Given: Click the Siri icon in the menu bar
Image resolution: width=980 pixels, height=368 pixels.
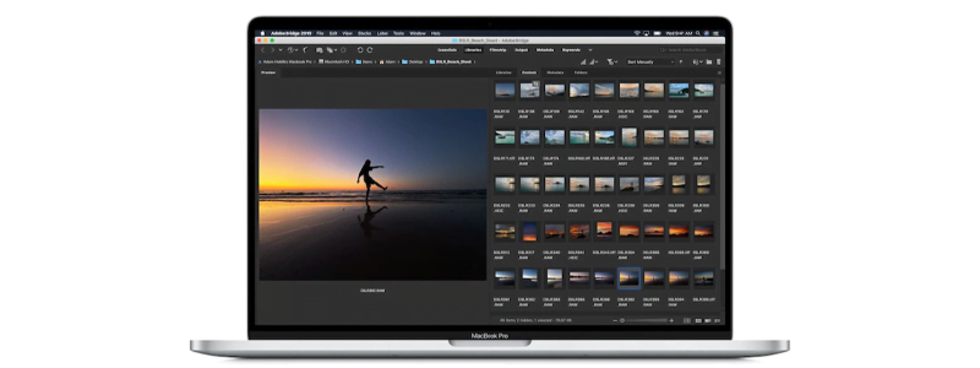Looking at the screenshot, I should point(706,33).
